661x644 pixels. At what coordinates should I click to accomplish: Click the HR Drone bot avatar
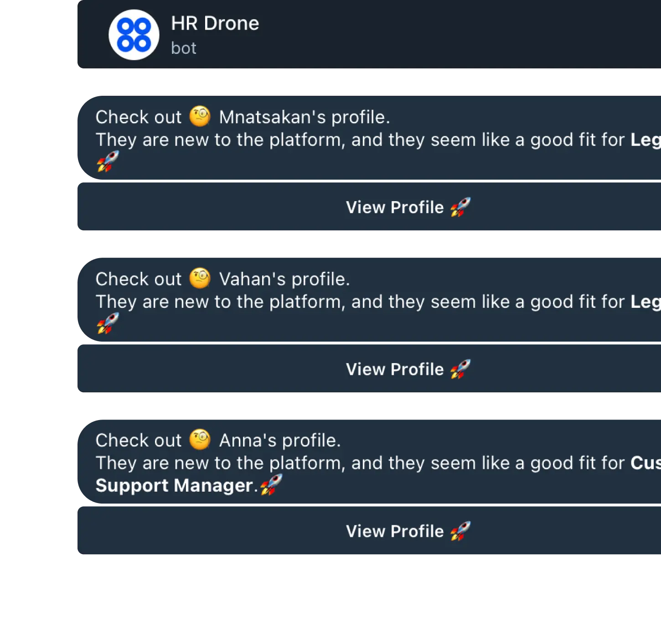tap(134, 35)
